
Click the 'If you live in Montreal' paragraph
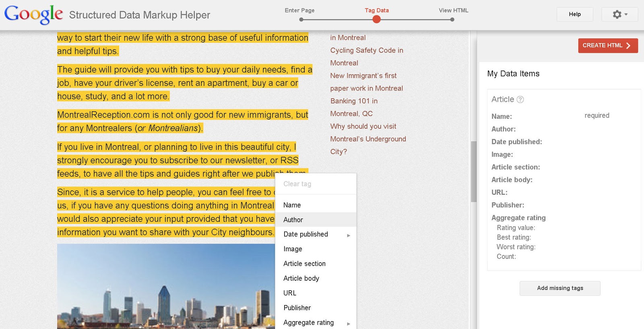tap(183, 160)
